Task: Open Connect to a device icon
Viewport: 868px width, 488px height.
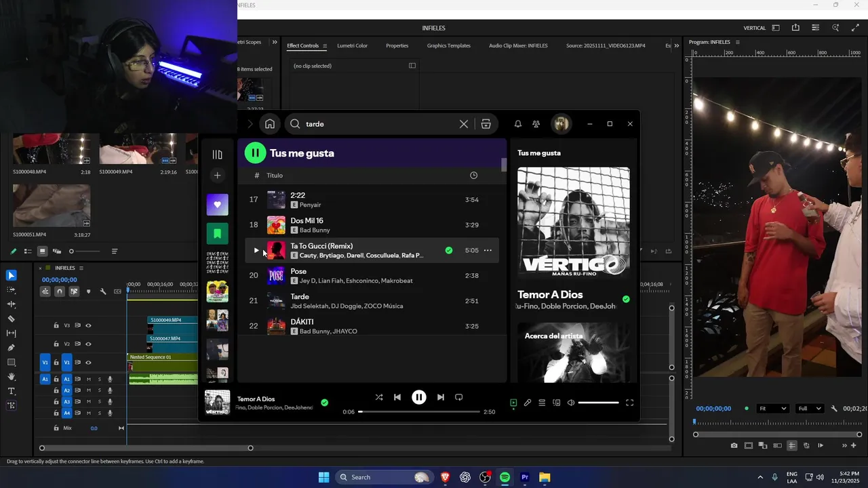Action: pyautogui.click(x=556, y=403)
